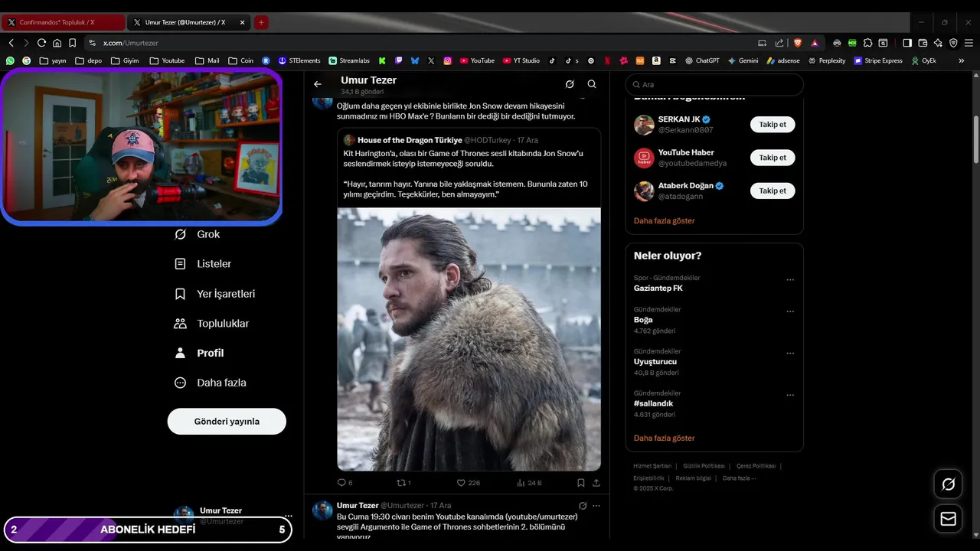The width and height of the screenshot is (980, 551).
Task: Open WhatsApp bookmark icon
Action: coord(10,60)
